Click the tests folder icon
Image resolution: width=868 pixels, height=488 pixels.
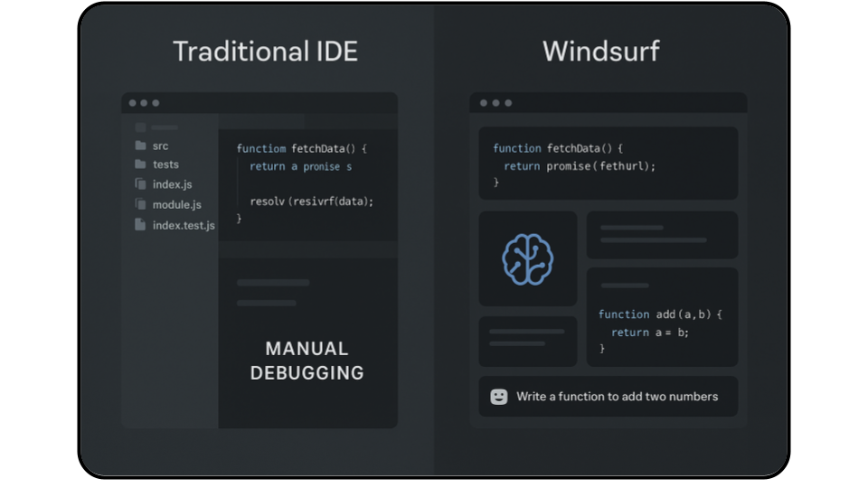pos(140,164)
